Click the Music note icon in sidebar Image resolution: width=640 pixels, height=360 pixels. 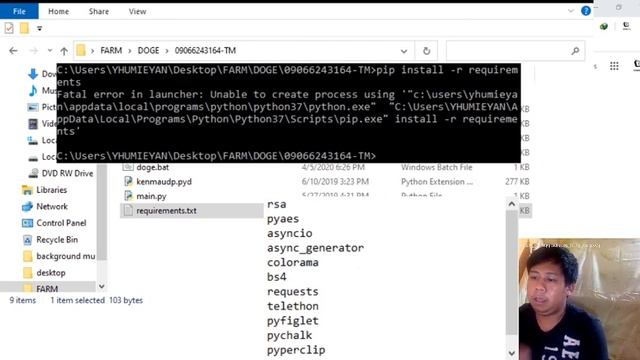[33, 91]
